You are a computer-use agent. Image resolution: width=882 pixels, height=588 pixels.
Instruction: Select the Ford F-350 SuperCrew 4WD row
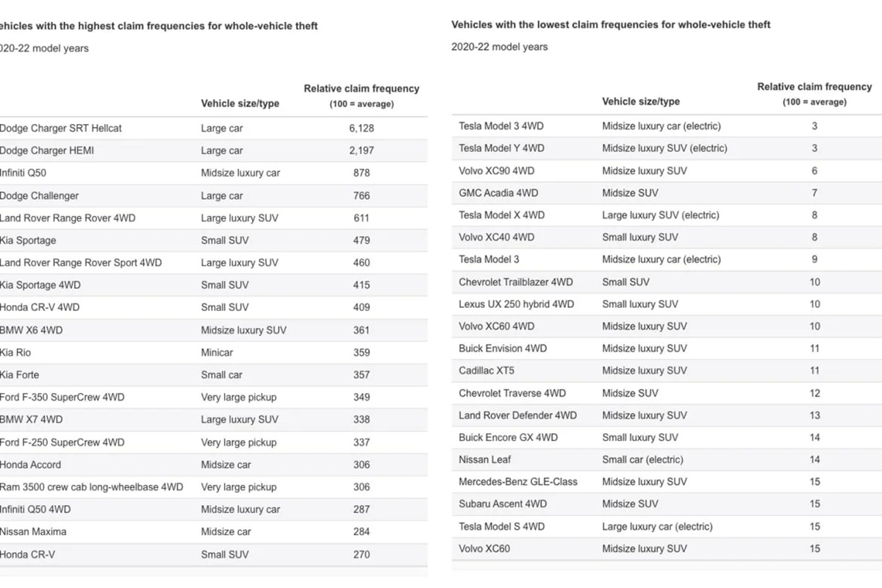tap(62, 398)
